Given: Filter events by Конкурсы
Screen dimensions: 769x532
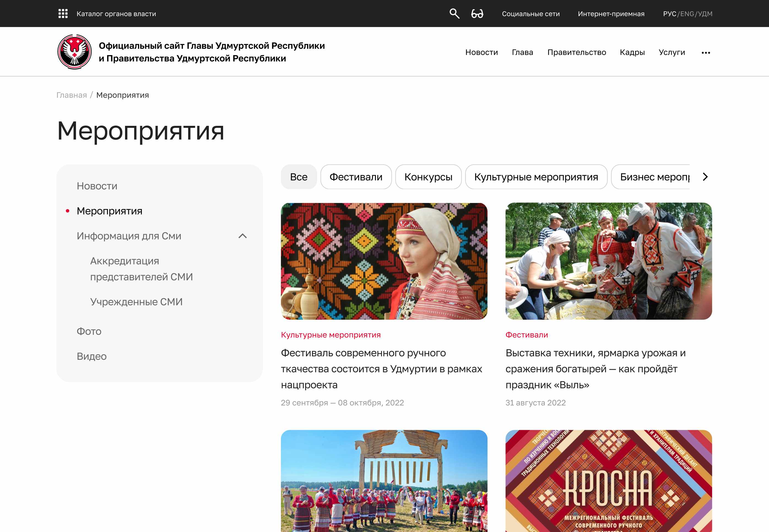Looking at the screenshot, I should coord(428,177).
